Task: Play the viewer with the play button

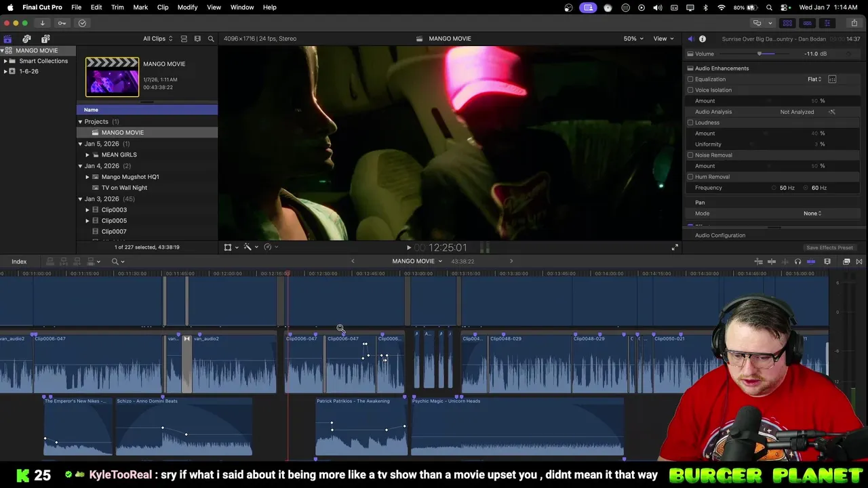Action: (x=408, y=248)
